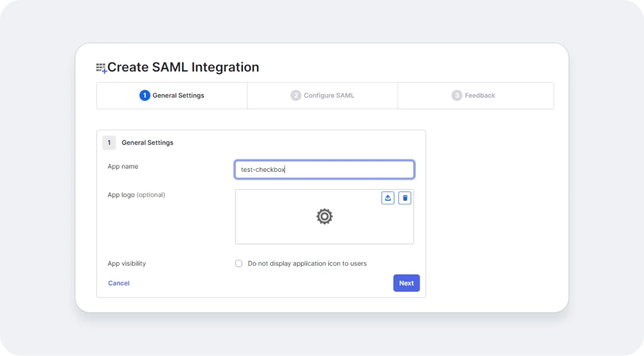Select the General Settings tab
The height and width of the screenshot is (356, 644).
click(x=172, y=95)
